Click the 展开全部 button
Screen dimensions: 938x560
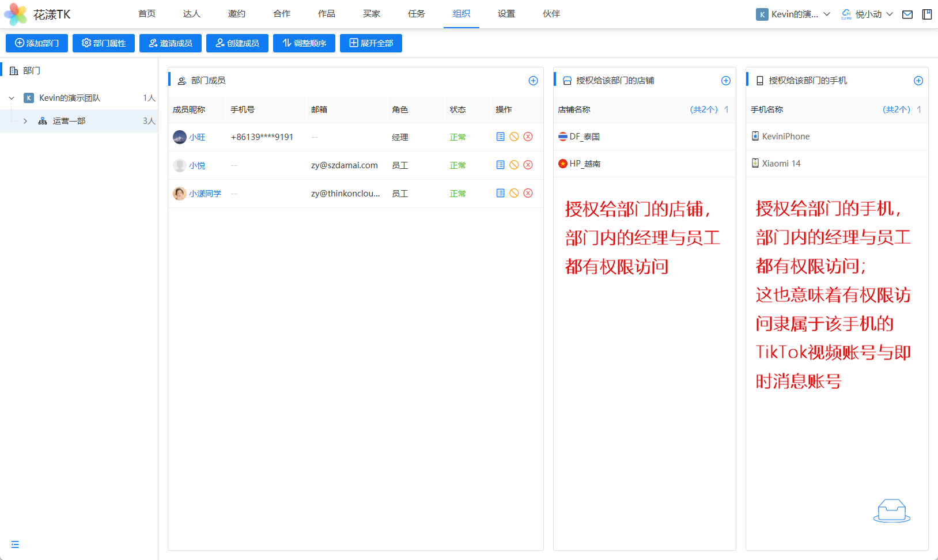pyautogui.click(x=371, y=43)
